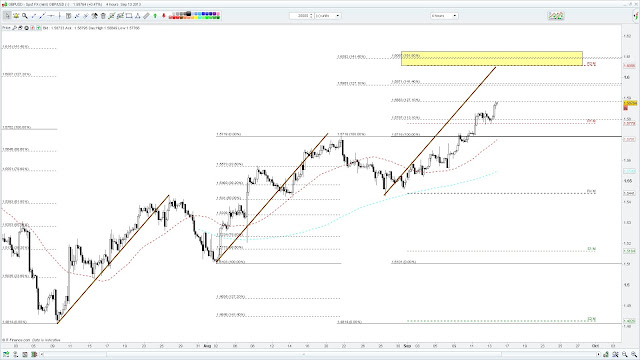This screenshot has height=360, width=640.
Task: Select the short line segment drawing tool
Action: [x=33, y=16]
